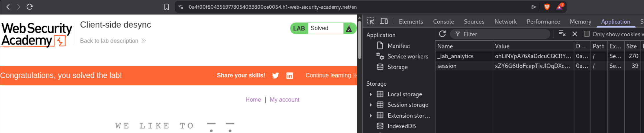This screenshot has height=133, width=644.
Task: Open the Console tab
Action: tap(443, 21)
